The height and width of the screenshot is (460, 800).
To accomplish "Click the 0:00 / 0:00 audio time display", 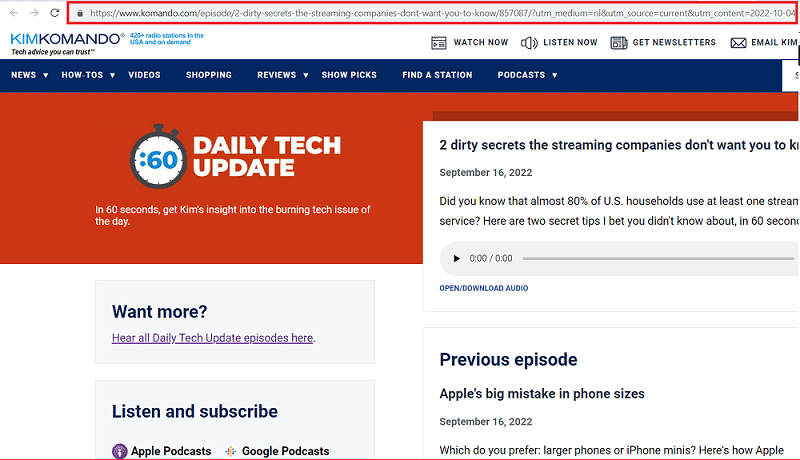I will (491, 259).
